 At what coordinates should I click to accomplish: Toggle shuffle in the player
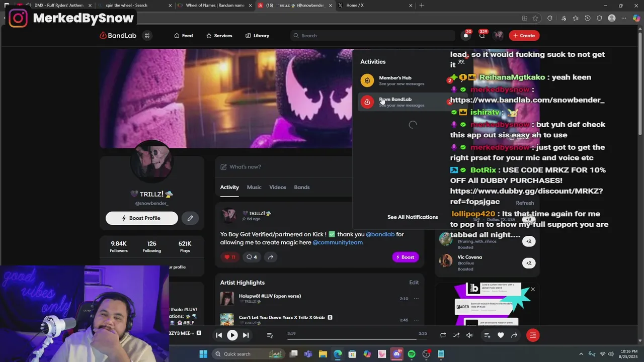[456, 335]
